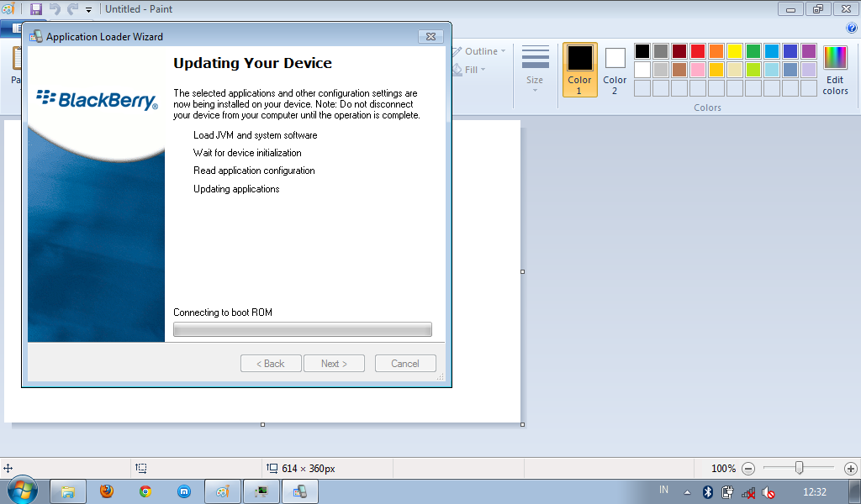The height and width of the screenshot is (504, 861).
Task: Click the network signal tray icon
Action: pyautogui.click(x=747, y=492)
